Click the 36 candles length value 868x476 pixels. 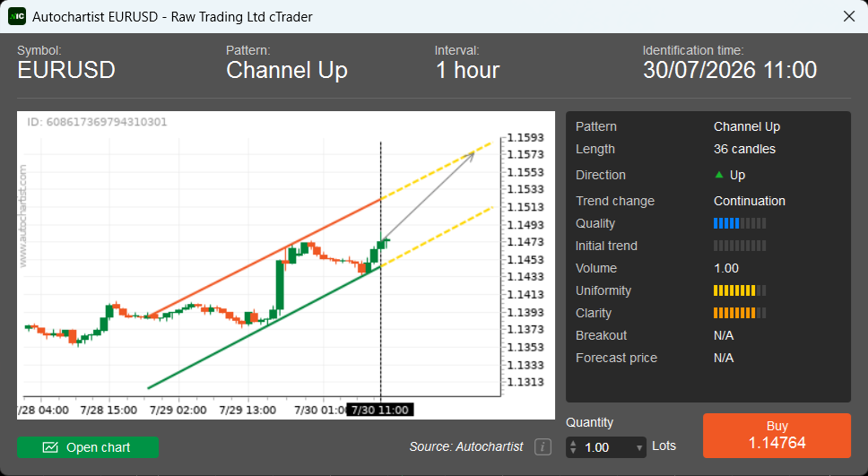[x=744, y=149]
